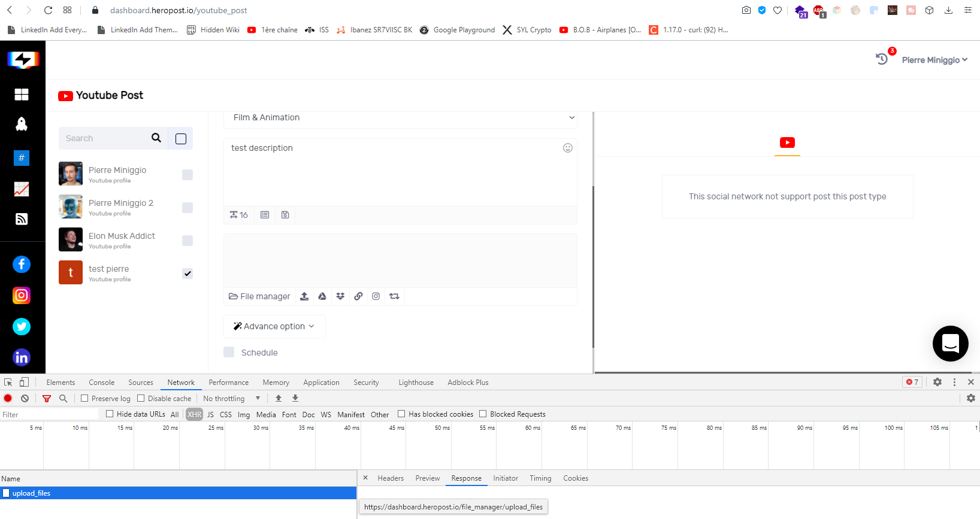This screenshot has height=519, width=980.
Task: Check the Pierre Miniggio profile checkbox
Action: [187, 175]
